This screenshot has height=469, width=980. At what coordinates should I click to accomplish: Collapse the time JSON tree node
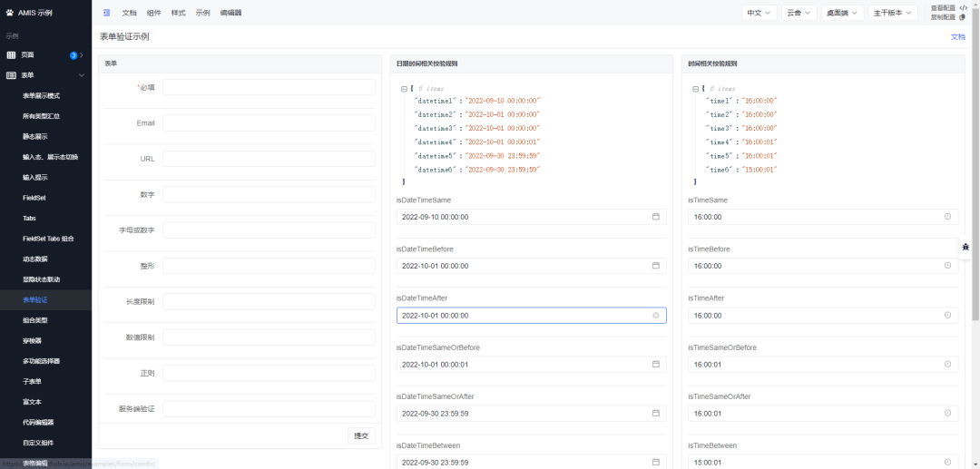[x=695, y=89]
